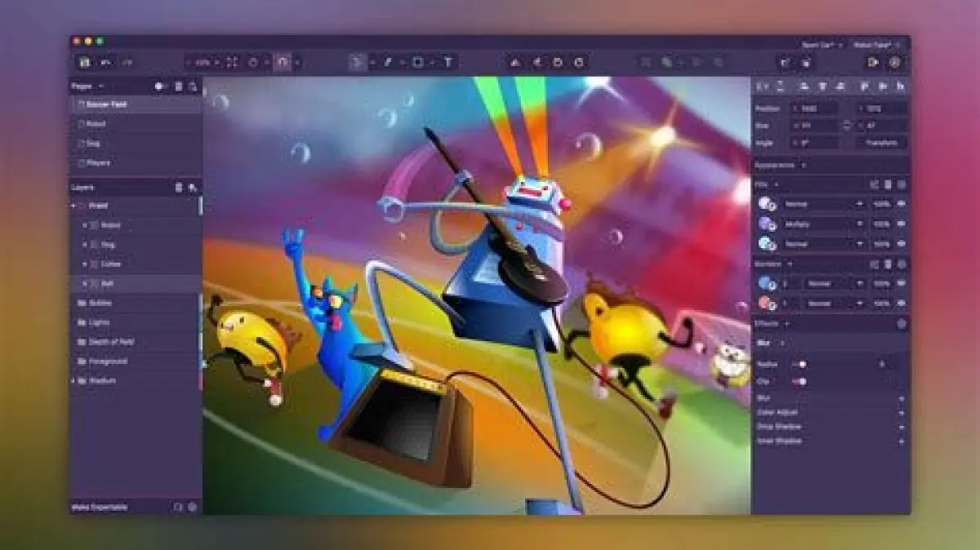The height and width of the screenshot is (550, 980).
Task: Click the save file icon
Action: tap(83, 62)
